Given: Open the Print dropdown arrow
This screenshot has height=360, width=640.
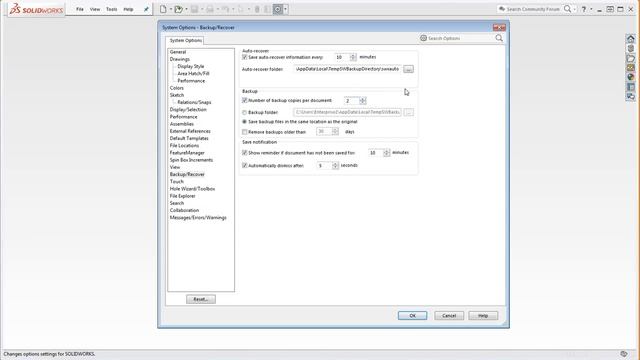Looking at the screenshot, I should 218,9.
